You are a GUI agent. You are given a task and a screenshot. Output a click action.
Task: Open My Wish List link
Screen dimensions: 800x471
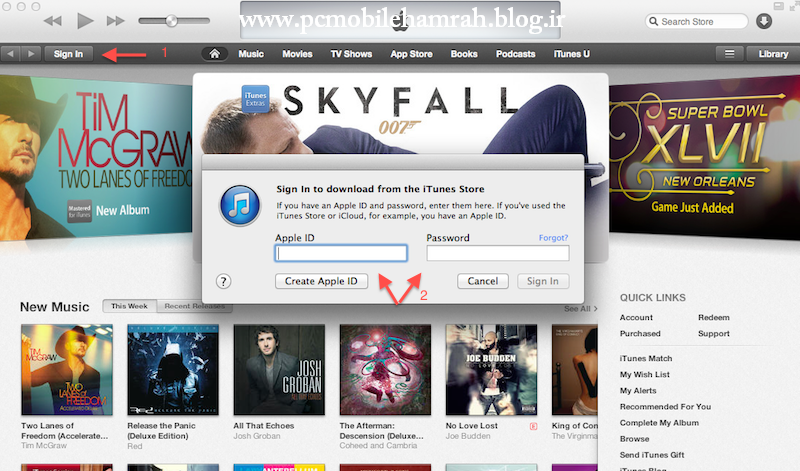(644, 375)
